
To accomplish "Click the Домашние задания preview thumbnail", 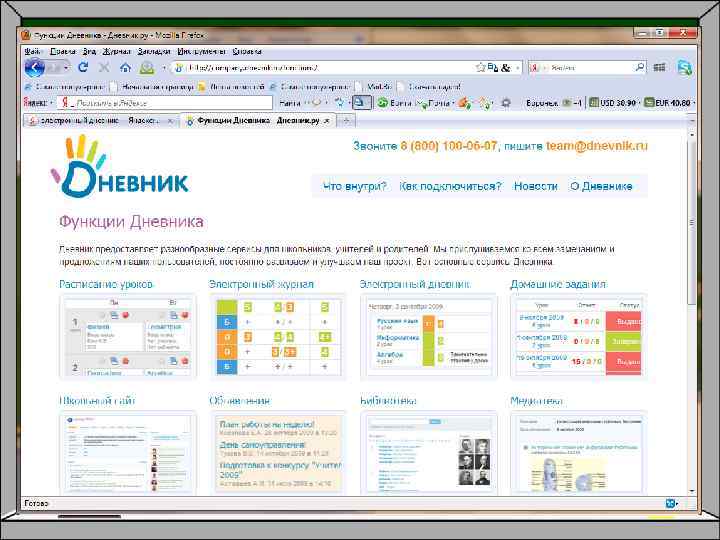I will [579, 337].
